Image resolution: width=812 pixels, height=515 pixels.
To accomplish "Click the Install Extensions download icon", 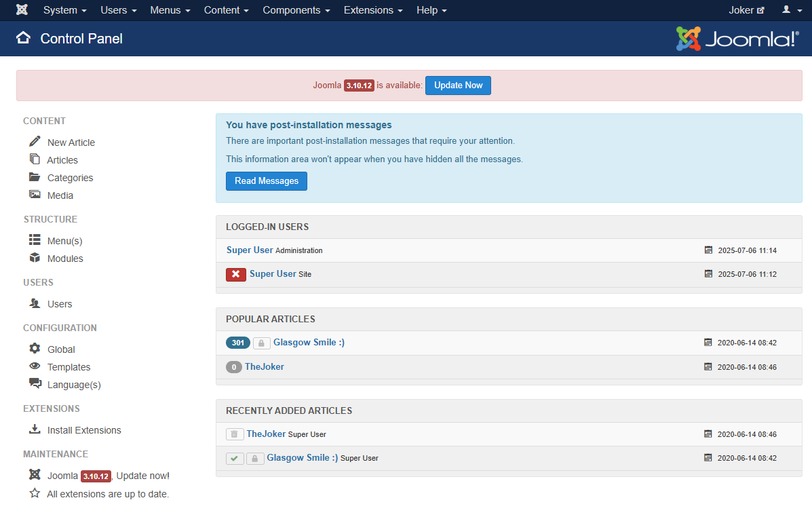I will (35, 430).
